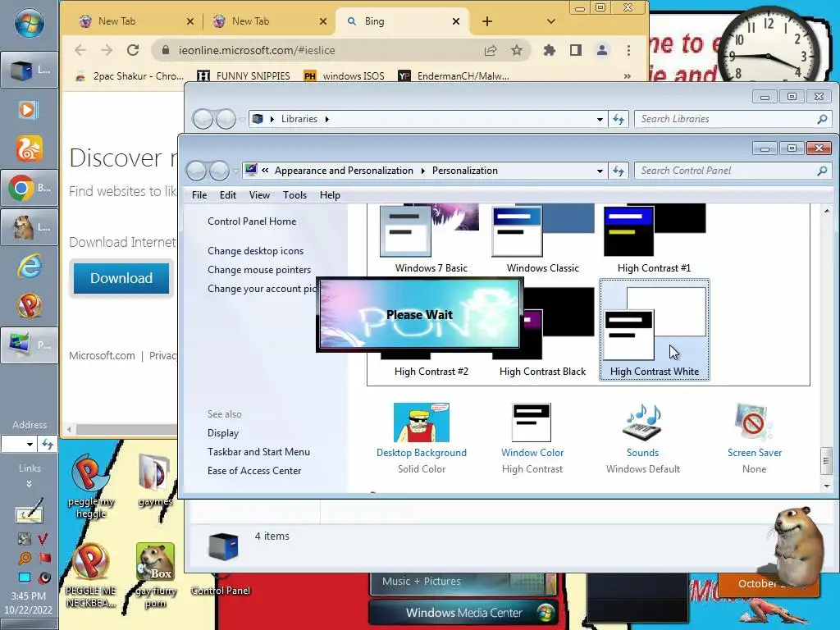Open Personalization taskbar button
The image size is (840, 630).
(30, 345)
